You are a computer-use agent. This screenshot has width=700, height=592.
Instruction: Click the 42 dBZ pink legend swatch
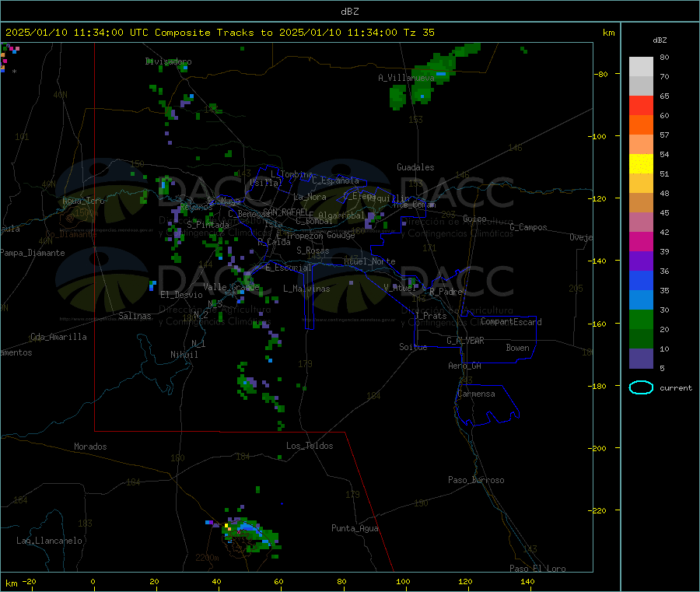coord(641,222)
